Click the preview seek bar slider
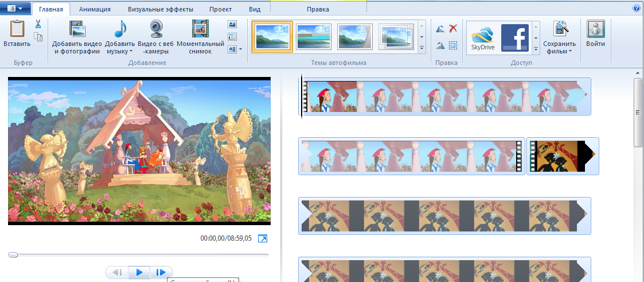 pyautogui.click(x=13, y=254)
